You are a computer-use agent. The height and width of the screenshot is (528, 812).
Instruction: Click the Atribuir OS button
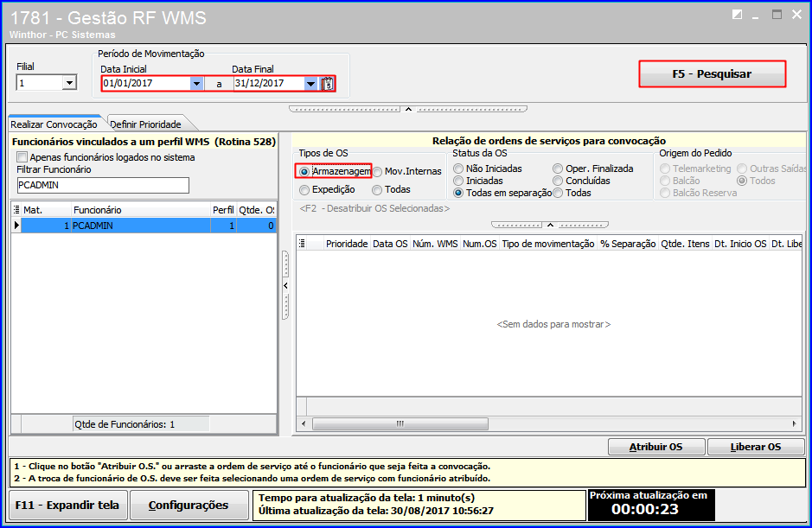pos(656,447)
